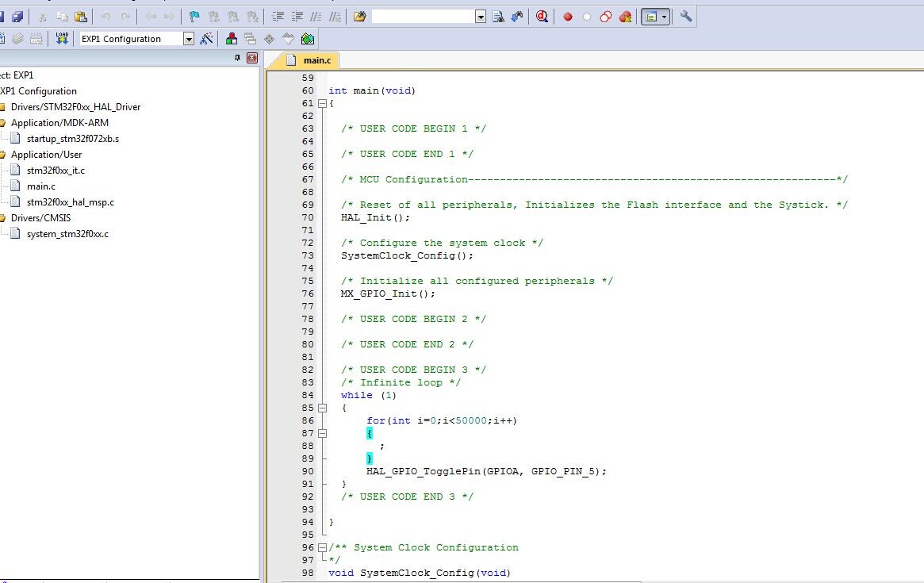Toggle breakpoint with the solid red dot
This screenshot has height=583, width=924.
click(x=568, y=16)
